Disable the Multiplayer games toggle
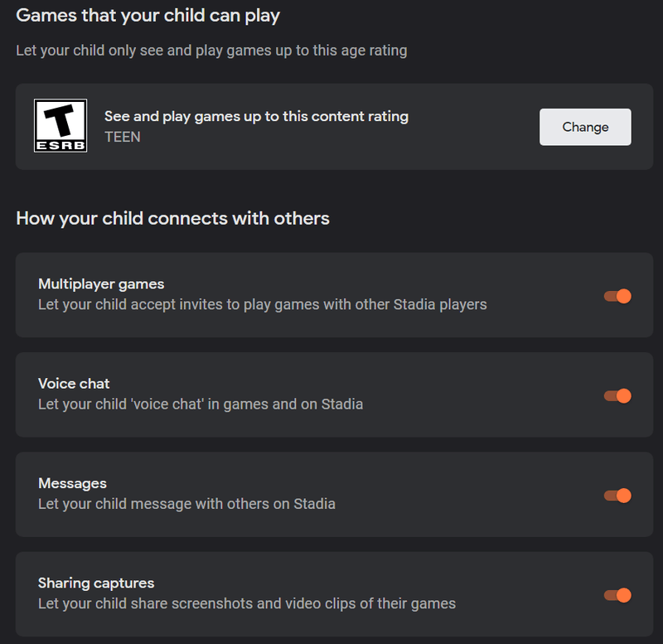This screenshot has width=663, height=644. pyautogui.click(x=618, y=296)
